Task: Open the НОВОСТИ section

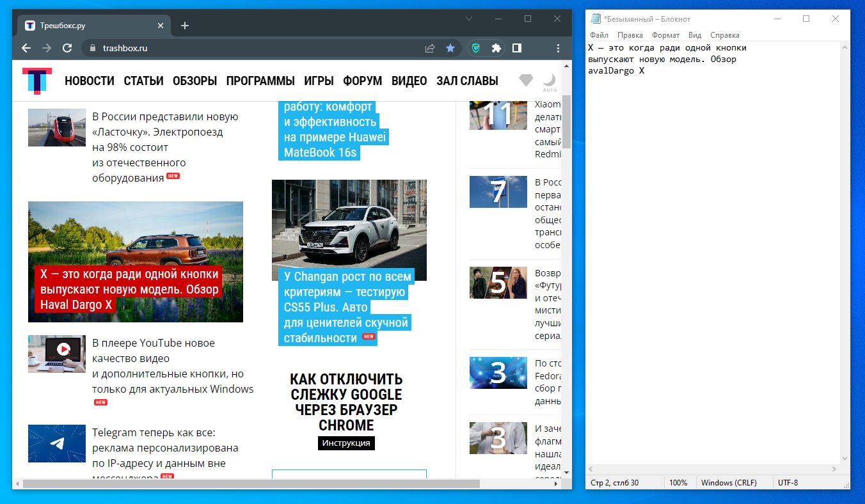Action: coord(90,81)
